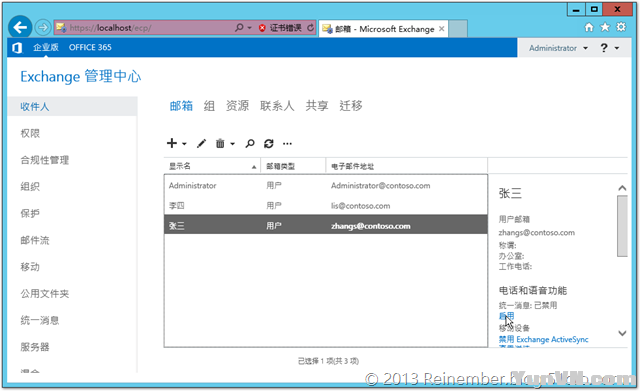Switch to the 共享 tab

pyautogui.click(x=317, y=106)
